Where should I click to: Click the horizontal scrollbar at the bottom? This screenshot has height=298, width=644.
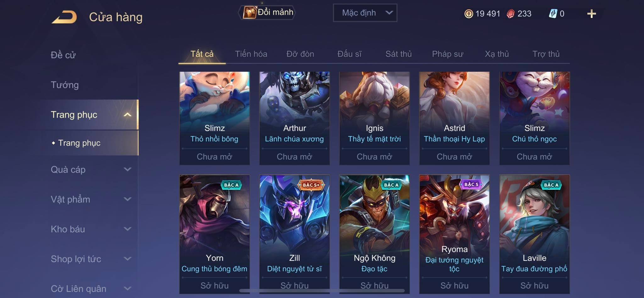[x=322, y=290]
